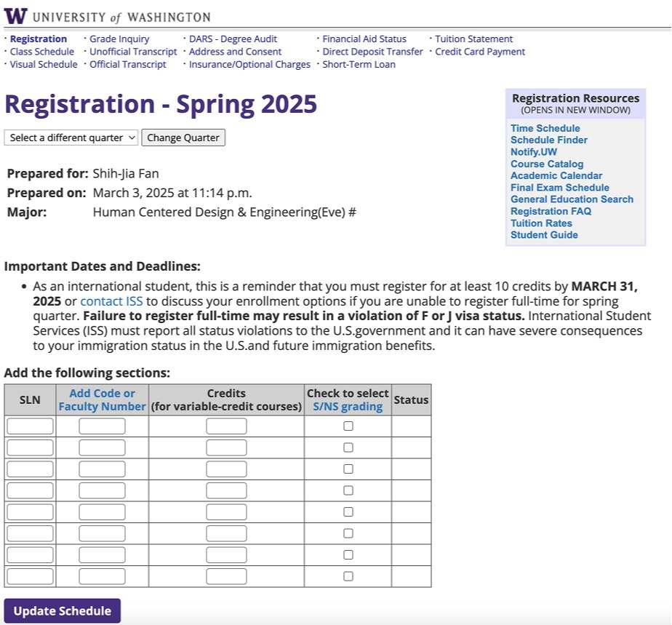Viewport: 672px width, 625px height.
Task: Click the Update Schedule button
Action: 62,611
